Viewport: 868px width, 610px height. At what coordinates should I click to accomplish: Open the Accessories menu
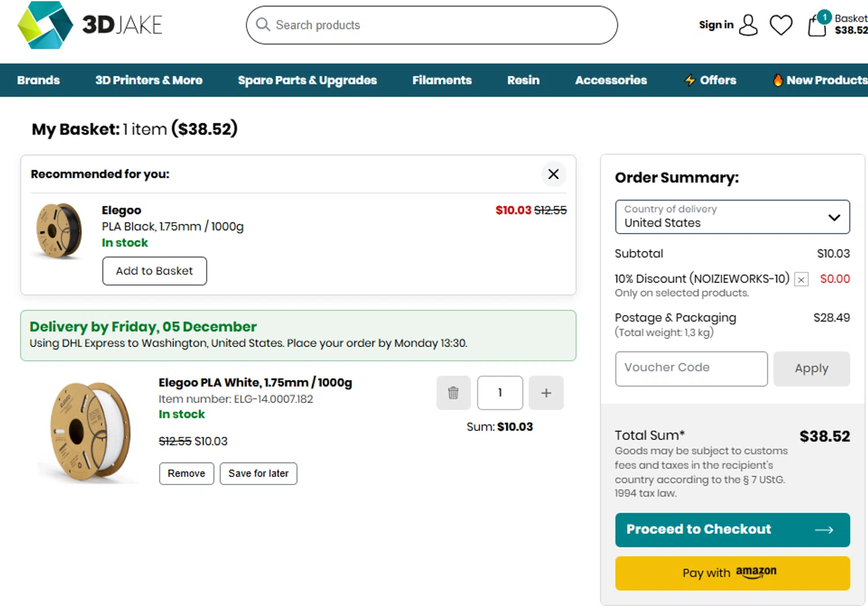(610, 80)
